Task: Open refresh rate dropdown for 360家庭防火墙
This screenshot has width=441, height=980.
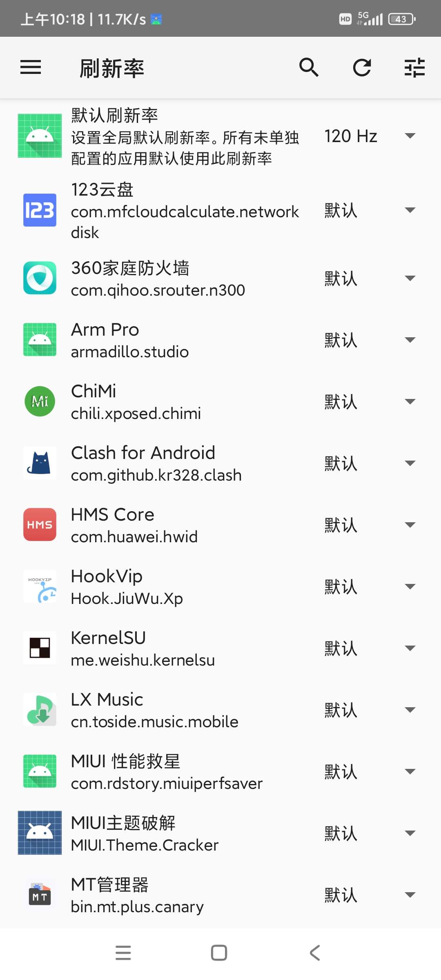Action: pyautogui.click(x=370, y=278)
